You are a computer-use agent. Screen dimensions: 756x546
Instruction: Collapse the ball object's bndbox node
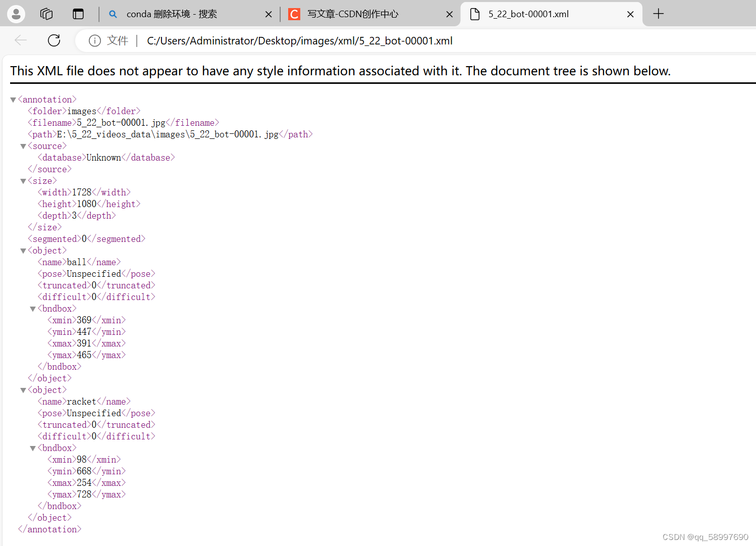pyautogui.click(x=33, y=309)
